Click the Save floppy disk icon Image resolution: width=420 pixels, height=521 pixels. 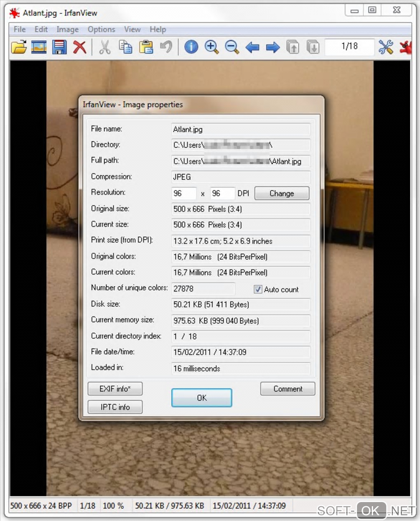(x=59, y=47)
